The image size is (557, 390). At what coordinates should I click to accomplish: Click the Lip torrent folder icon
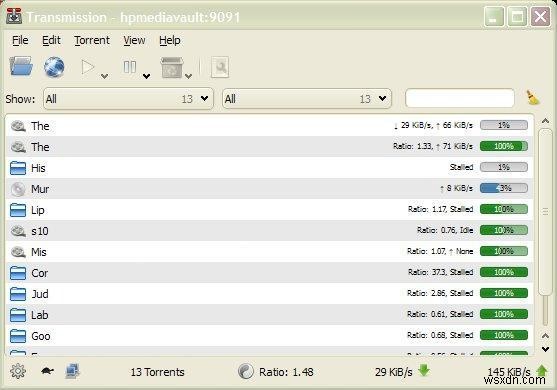click(18, 210)
